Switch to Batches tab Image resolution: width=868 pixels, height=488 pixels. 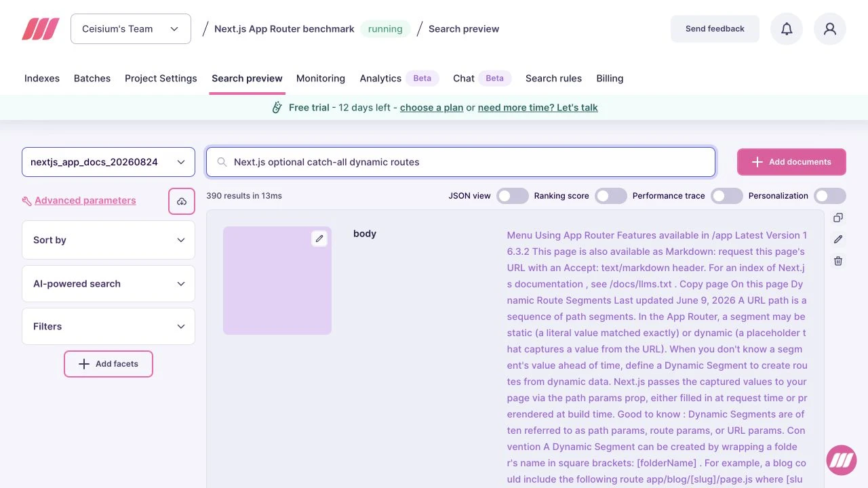point(92,79)
